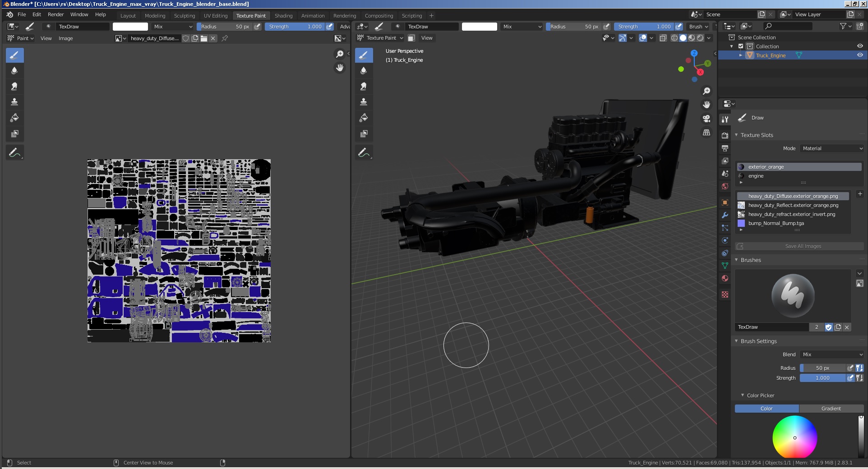Switch to wireframe viewport shading
The image size is (868, 469).
[x=674, y=38]
